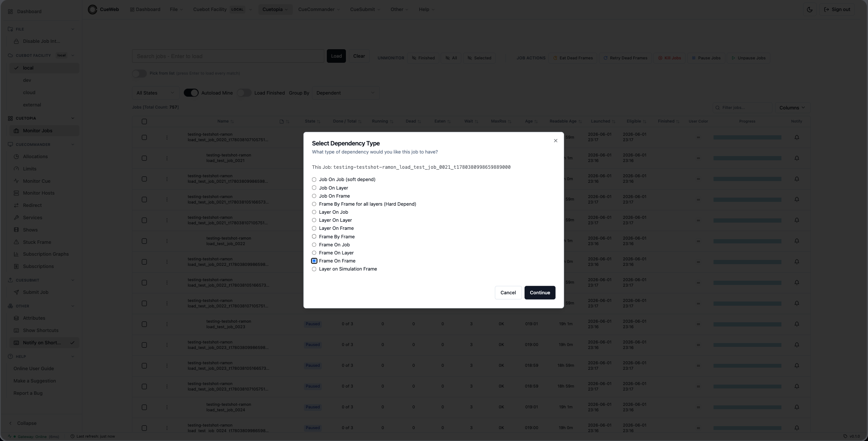The image size is (868, 441).
Task: Click Allocations sidebar icon
Action: click(16, 157)
